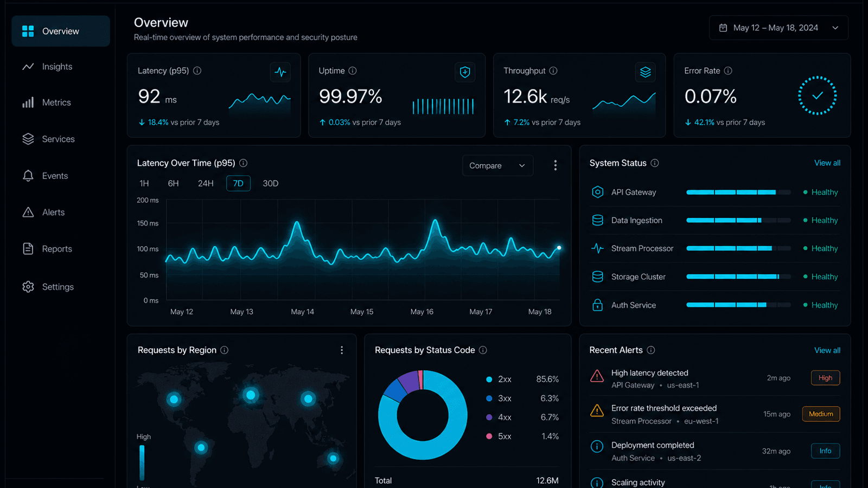
Task: Click the High severity badge
Action: pos(825,378)
